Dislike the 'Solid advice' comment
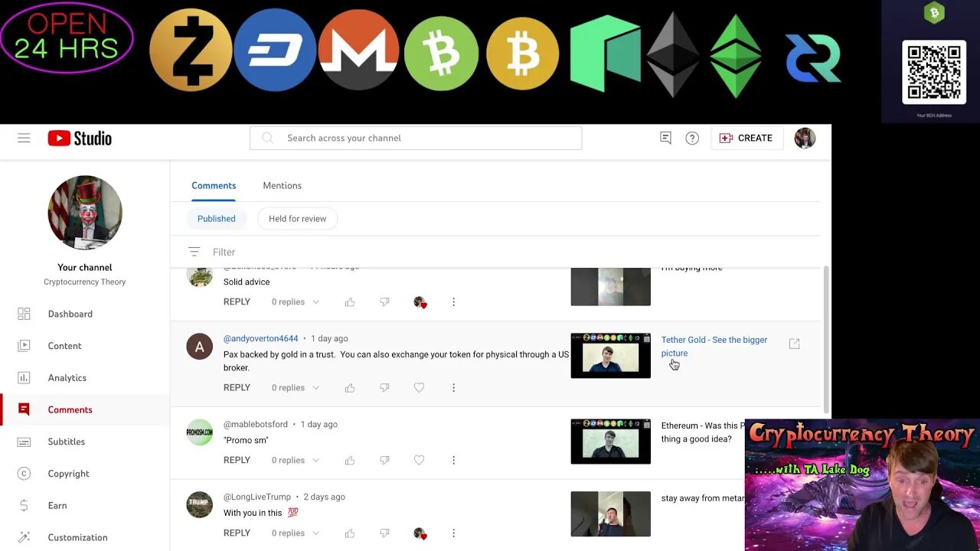The image size is (980, 551). coord(384,302)
